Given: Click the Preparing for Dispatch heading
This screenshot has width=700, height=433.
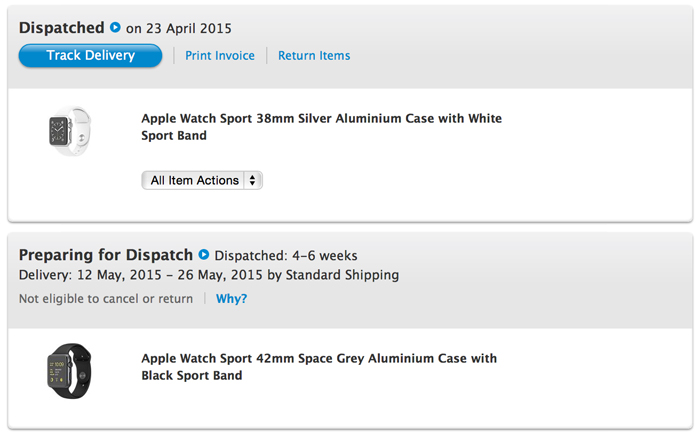Looking at the screenshot, I should 106,255.
